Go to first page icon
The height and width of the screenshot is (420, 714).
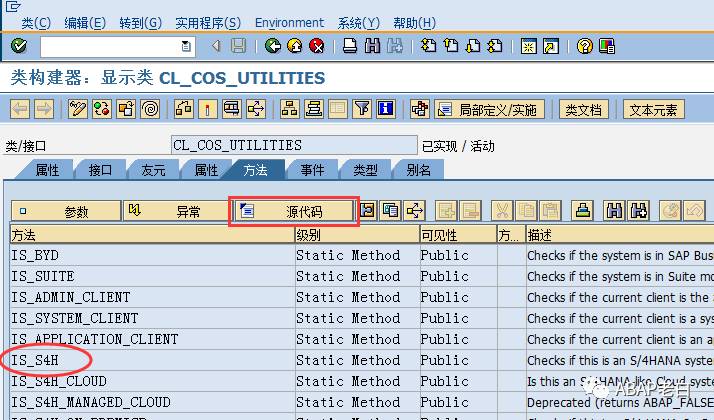(428, 46)
